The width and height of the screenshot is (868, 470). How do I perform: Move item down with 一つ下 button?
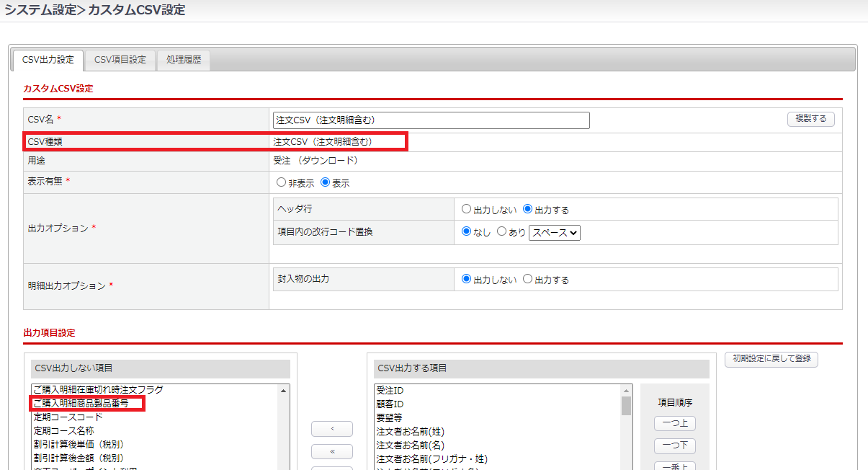click(674, 446)
